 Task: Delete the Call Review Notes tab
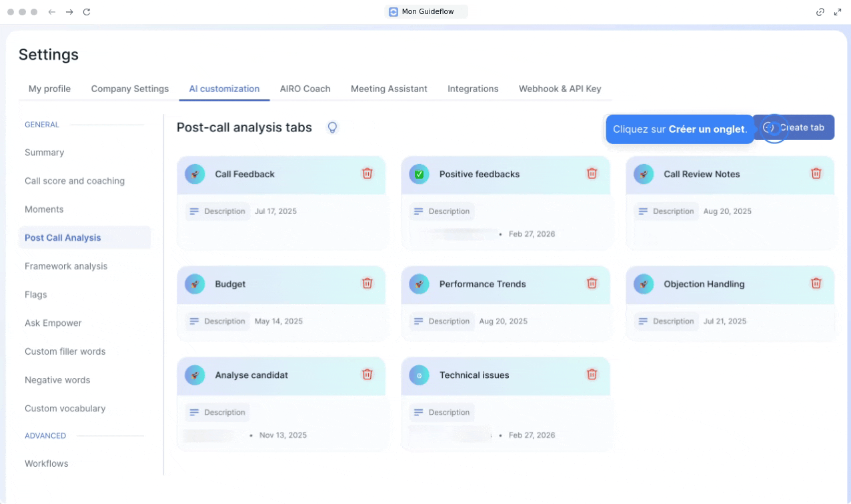[816, 173]
